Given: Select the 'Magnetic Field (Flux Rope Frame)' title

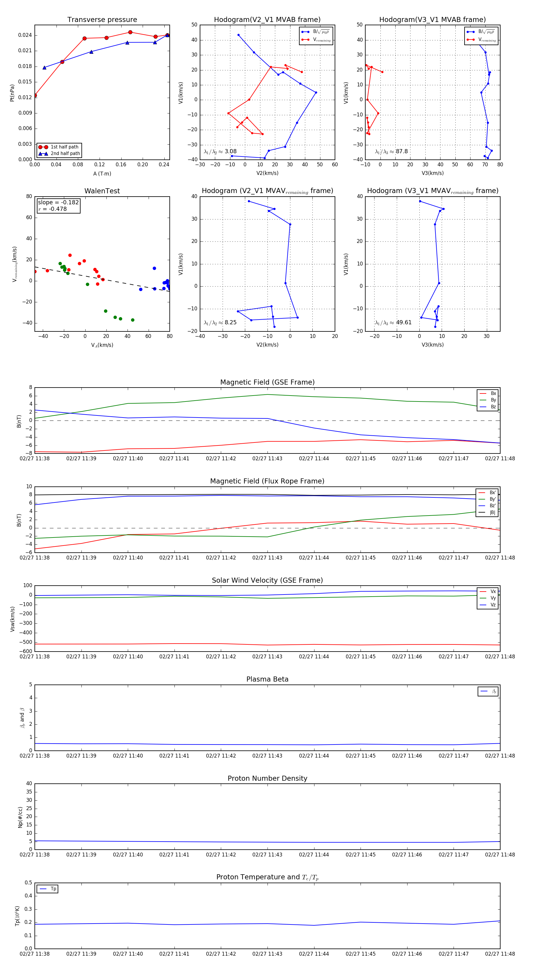Looking at the screenshot, I should (x=267, y=481).
